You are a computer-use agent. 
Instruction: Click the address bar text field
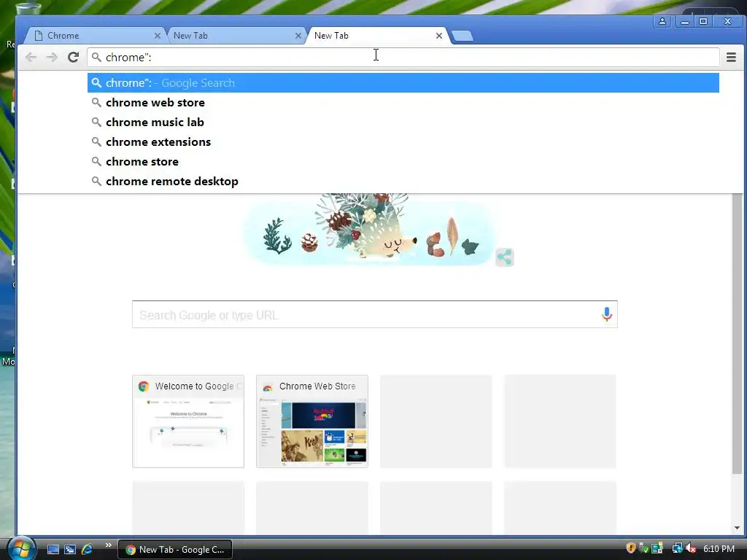coord(403,57)
